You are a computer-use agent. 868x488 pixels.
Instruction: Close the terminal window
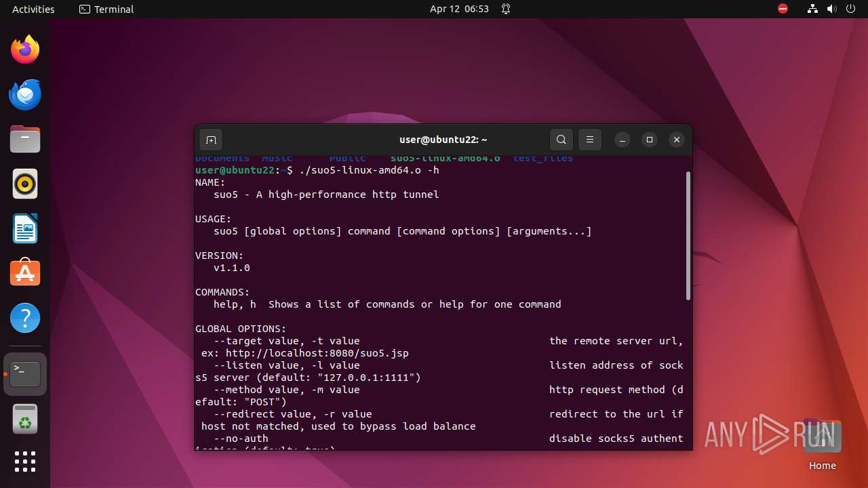pyautogui.click(x=677, y=140)
